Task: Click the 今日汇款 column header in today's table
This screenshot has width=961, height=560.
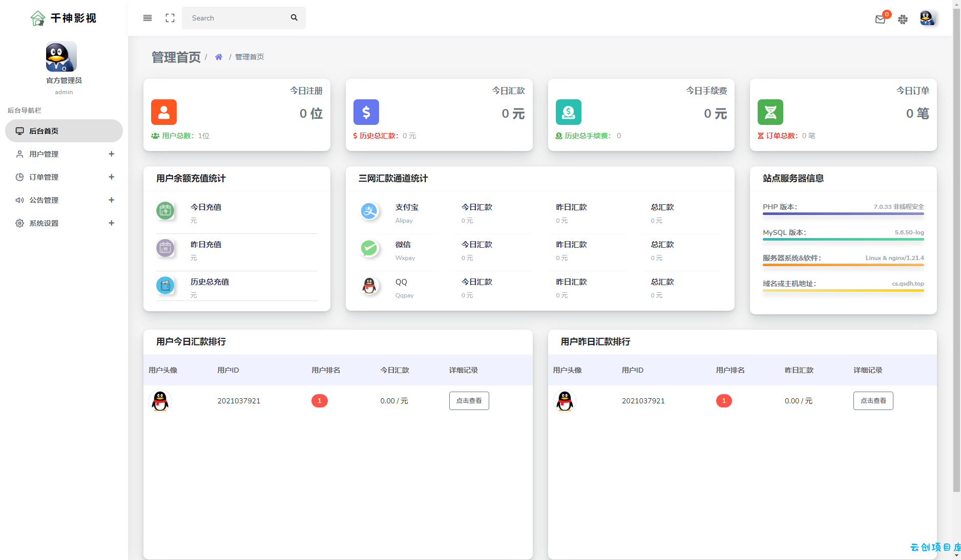Action: tap(394, 370)
